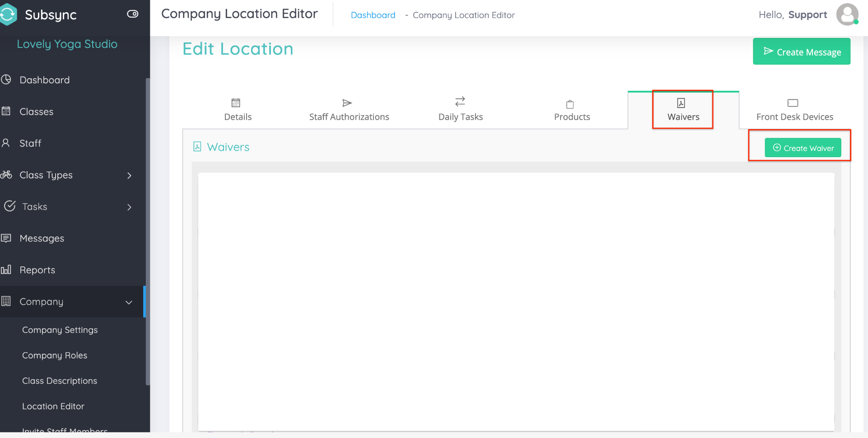Viewport: 868px width, 438px height.
Task: Follow the Dashboard breadcrumb link
Action: pos(373,15)
